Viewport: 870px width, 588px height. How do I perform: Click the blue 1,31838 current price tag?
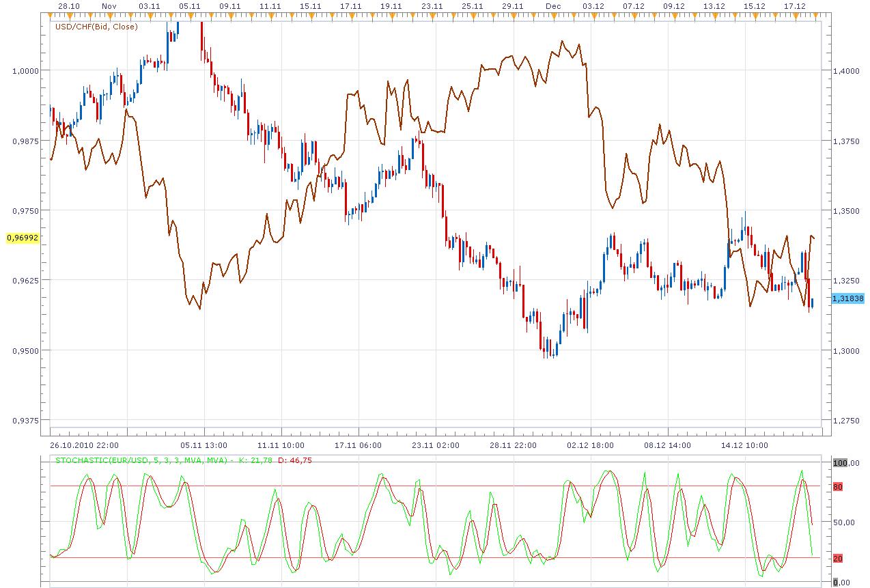click(848, 298)
